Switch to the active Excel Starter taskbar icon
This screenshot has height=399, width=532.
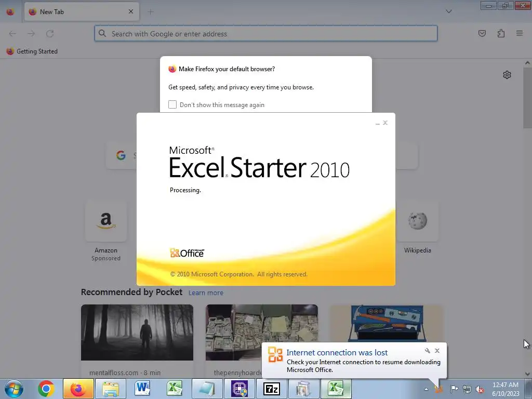click(x=336, y=389)
